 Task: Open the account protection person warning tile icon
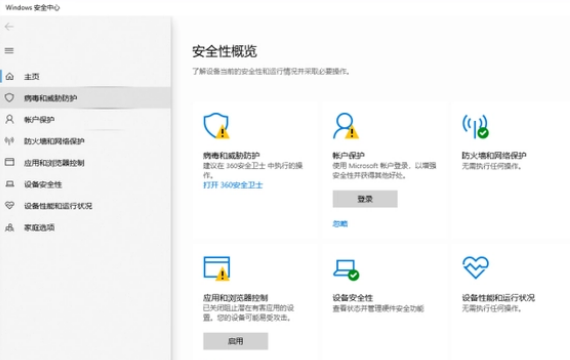point(346,126)
